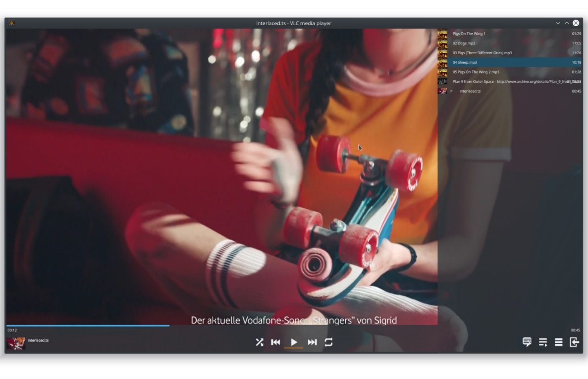Click the now-playing cover thumbnail in the control bar
Screen dimensions: 588x379
[x=16, y=343]
